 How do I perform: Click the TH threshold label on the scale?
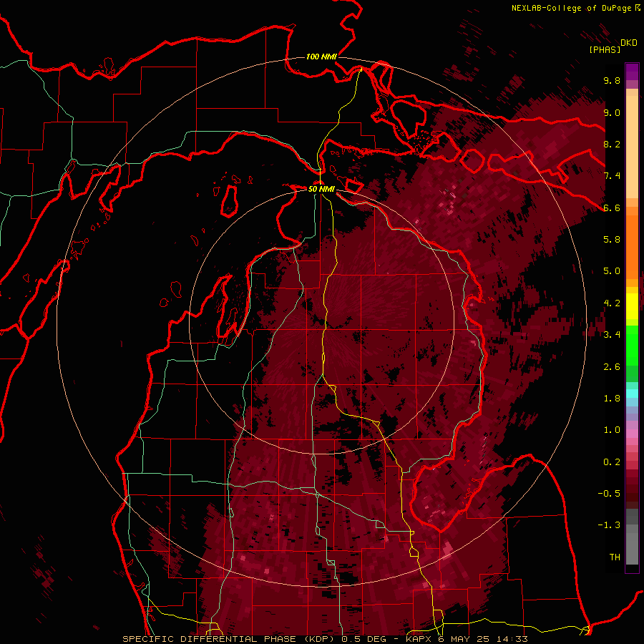tap(615, 557)
